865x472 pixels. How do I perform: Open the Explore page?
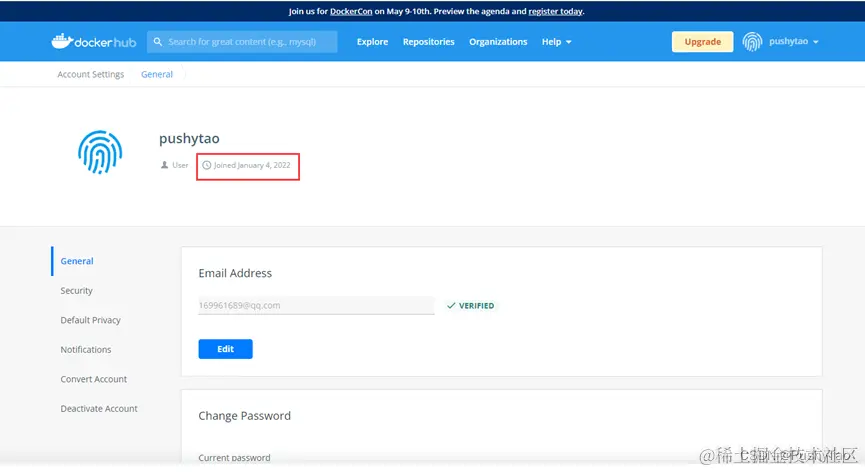pos(372,42)
